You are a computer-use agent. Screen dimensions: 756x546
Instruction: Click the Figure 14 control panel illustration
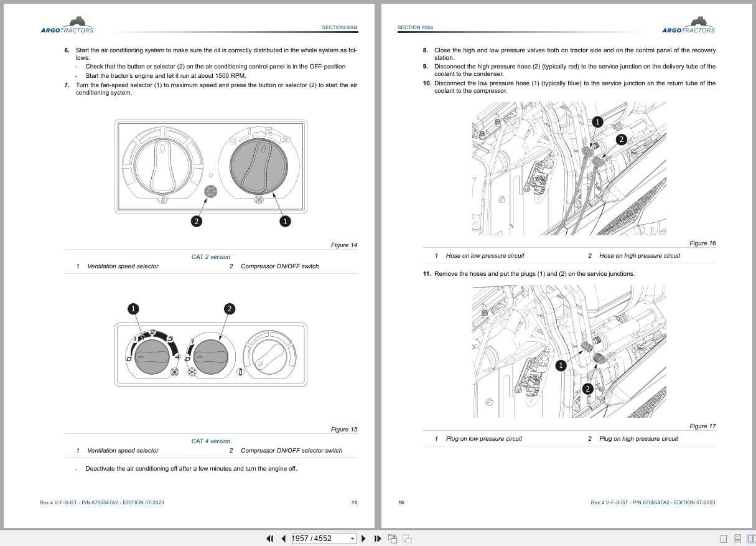click(211, 166)
